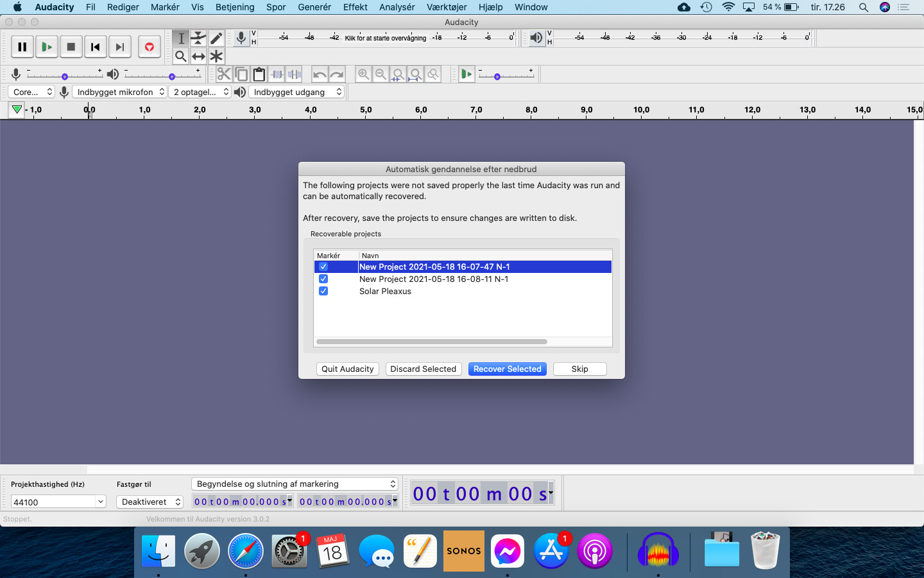
Task: Adjust the playback volume slider
Action: click(172, 76)
